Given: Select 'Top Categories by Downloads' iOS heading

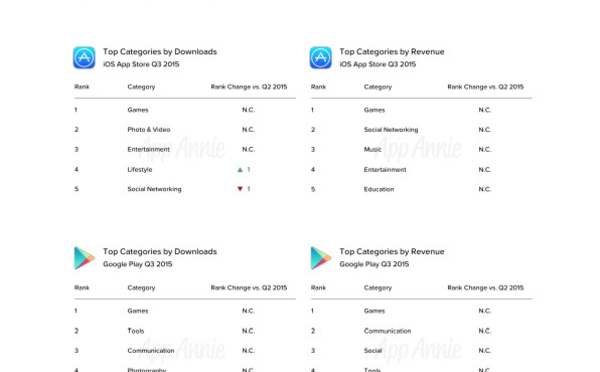Looking at the screenshot, I should (x=160, y=52).
